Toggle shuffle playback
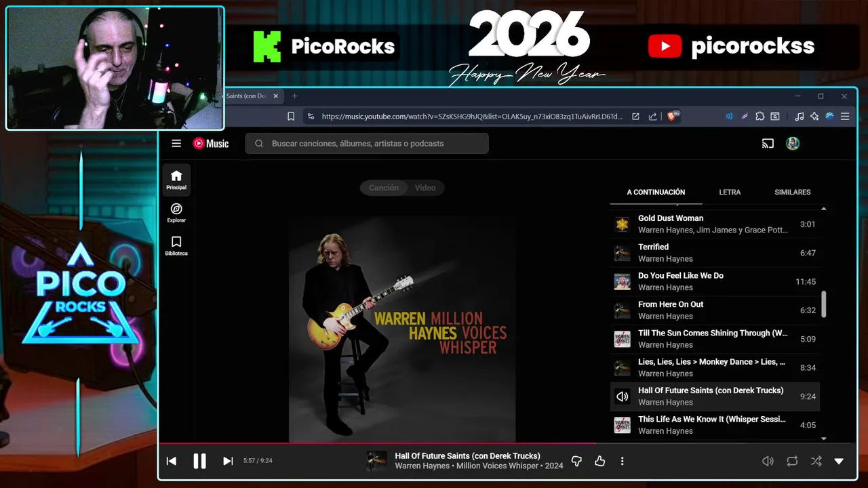Image resolution: width=868 pixels, height=488 pixels. (x=816, y=461)
